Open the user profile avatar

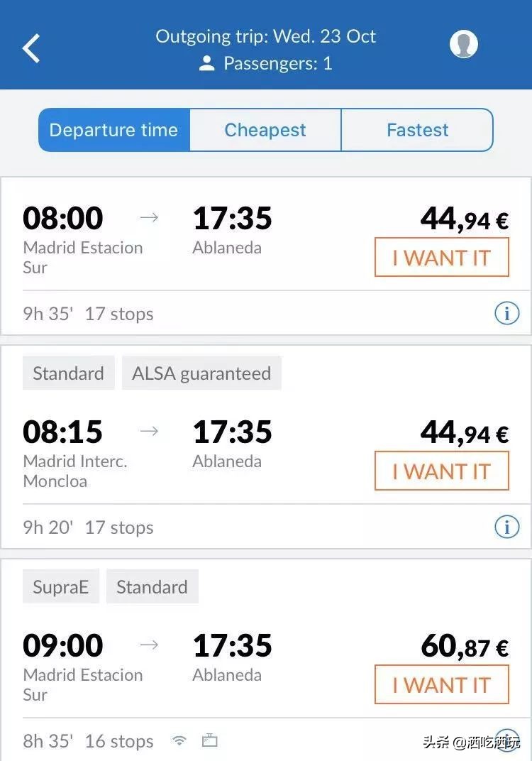pos(464,44)
